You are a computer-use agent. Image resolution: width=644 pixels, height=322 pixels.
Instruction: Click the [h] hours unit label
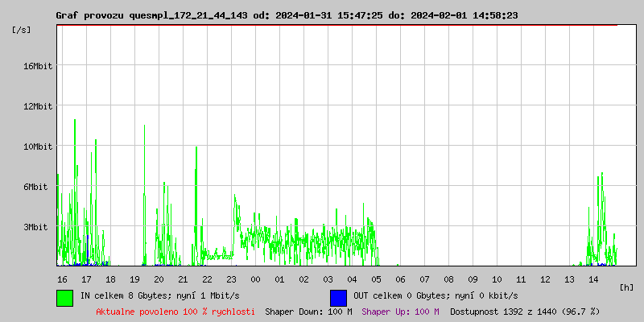[x=627, y=287]
